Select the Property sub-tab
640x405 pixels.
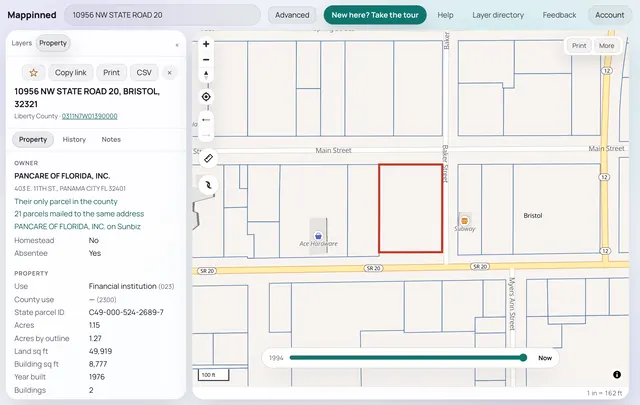[x=33, y=140]
